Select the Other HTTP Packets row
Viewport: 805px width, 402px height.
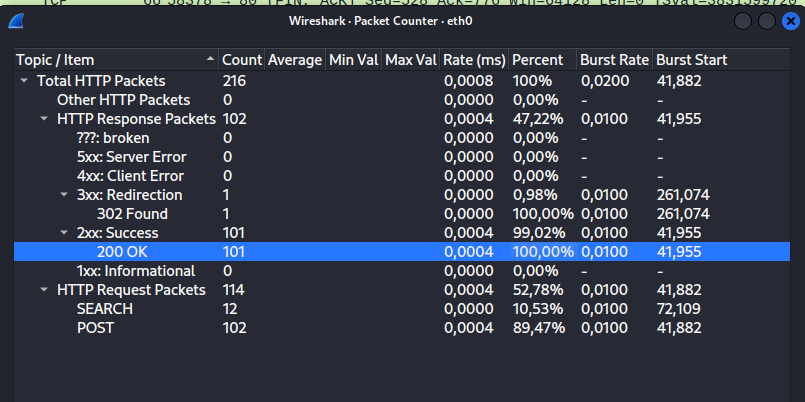point(402,100)
